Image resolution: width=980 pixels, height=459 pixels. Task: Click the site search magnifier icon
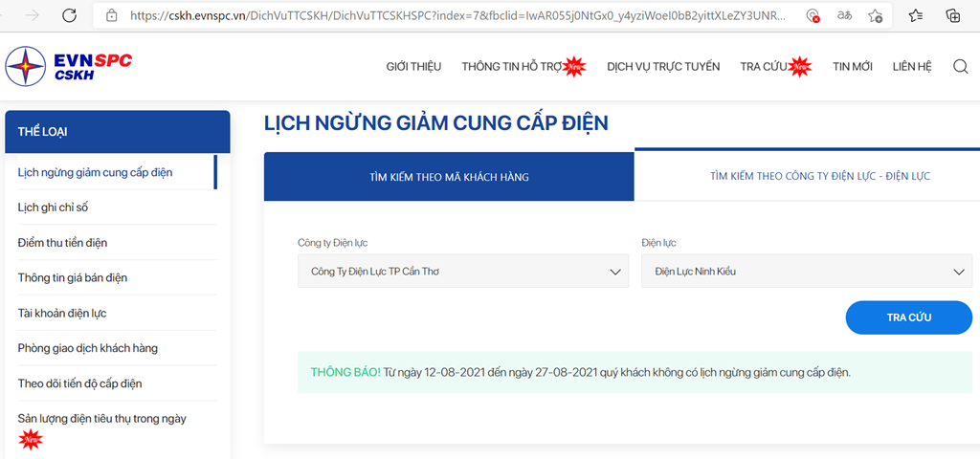coord(961,66)
